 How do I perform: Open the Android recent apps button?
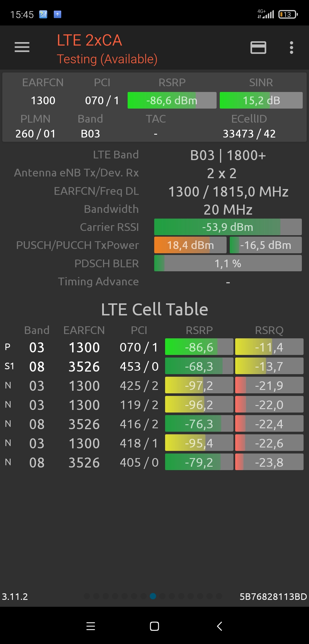[90, 626]
